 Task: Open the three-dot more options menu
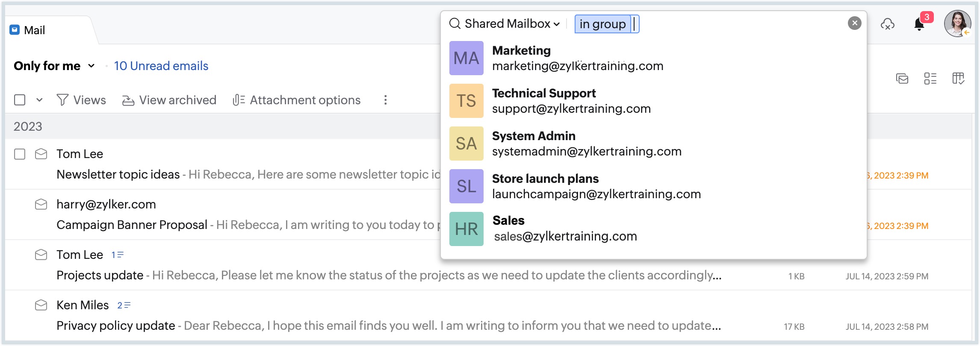[386, 100]
